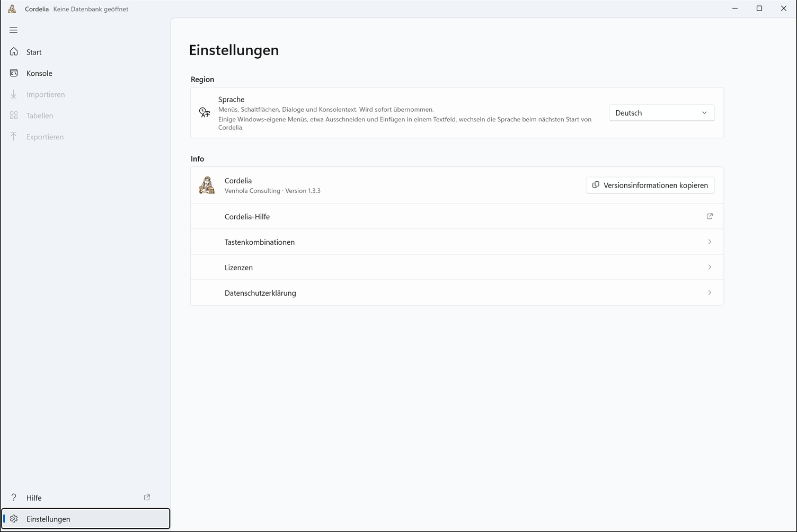Open Hilfe from the sidebar
Screen dimensions: 797x532
[x=86, y=498]
